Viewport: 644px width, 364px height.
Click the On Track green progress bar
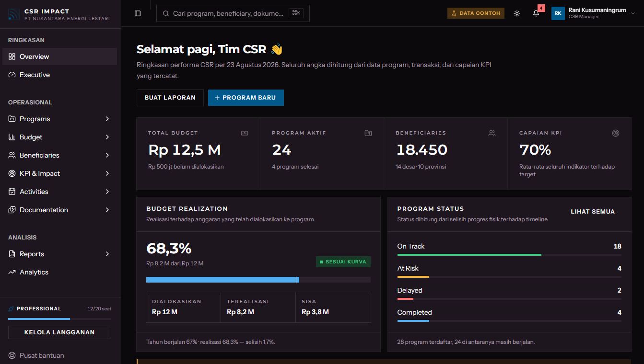(x=509, y=255)
